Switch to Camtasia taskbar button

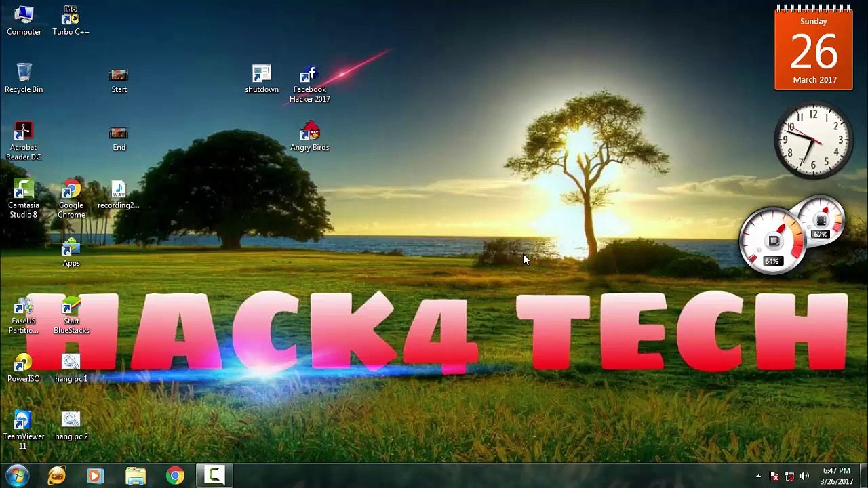tap(215, 476)
